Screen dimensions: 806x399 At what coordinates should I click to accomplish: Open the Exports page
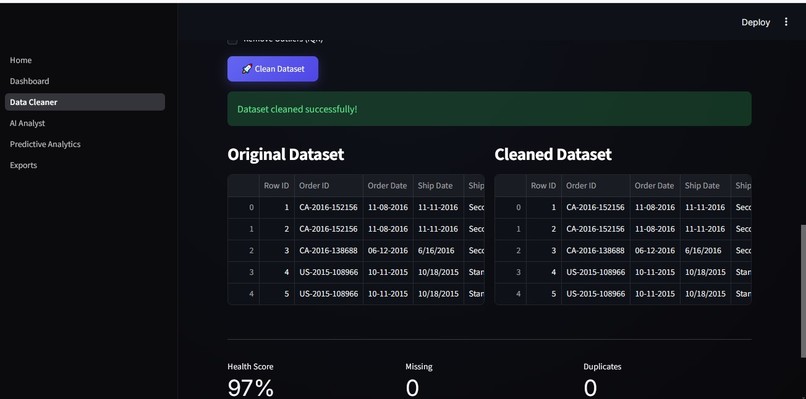click(23, 165)
